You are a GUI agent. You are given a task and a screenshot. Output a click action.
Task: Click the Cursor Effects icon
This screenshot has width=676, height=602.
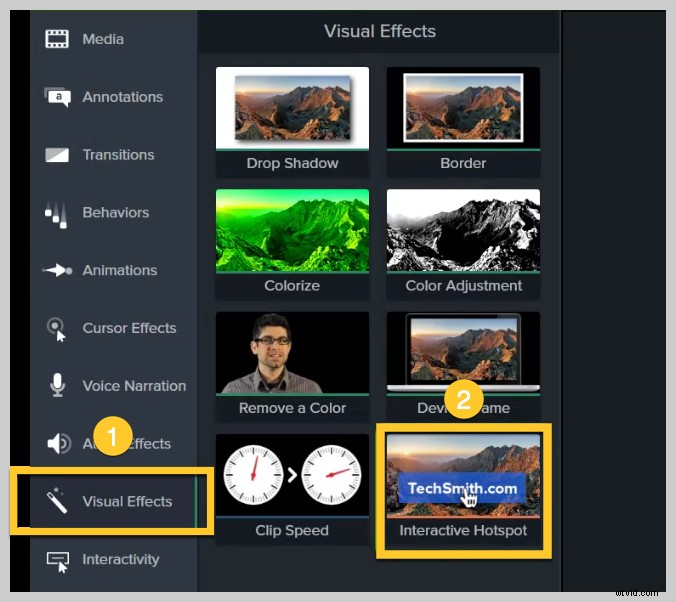56,329
